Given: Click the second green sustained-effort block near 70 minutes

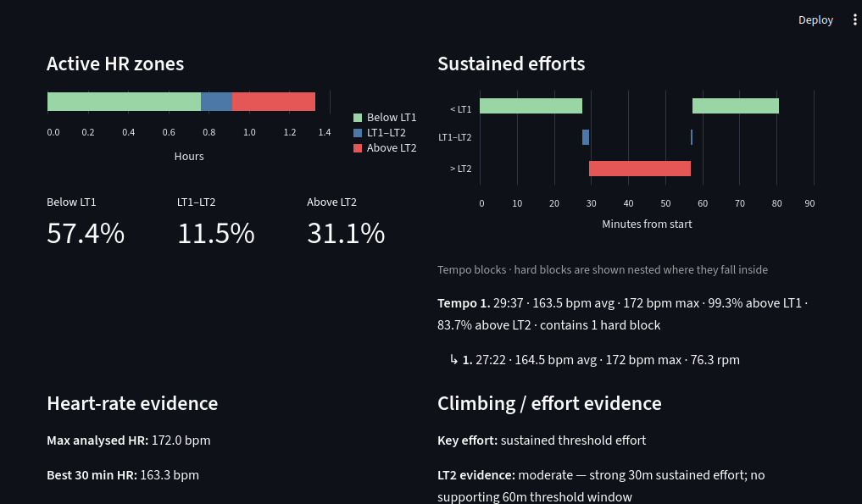Looking at the screenshot, I should tap(736, 106).
